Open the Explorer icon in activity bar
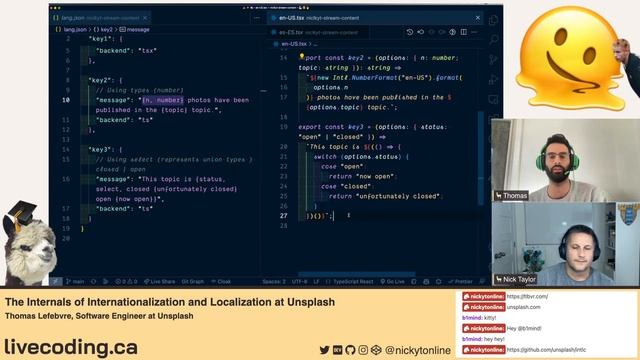Image resolution: width=640 pixels, height=360 pixels. (x=493, y=20)
